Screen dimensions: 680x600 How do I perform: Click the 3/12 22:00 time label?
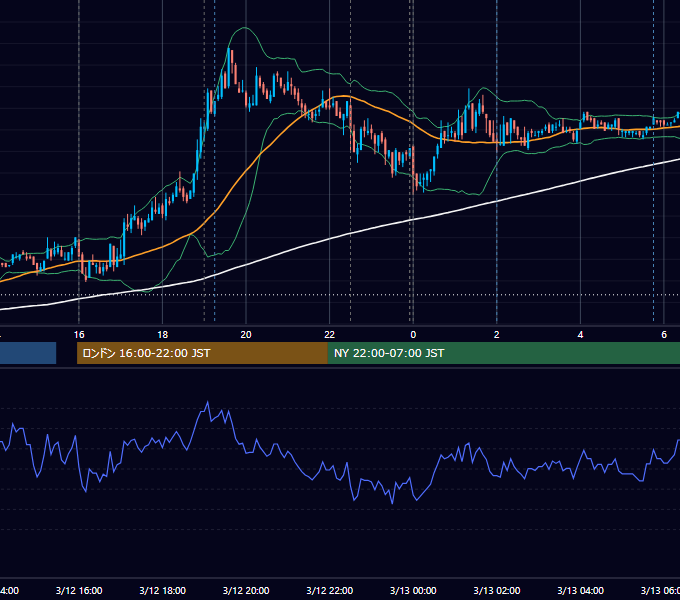(330, 590)
